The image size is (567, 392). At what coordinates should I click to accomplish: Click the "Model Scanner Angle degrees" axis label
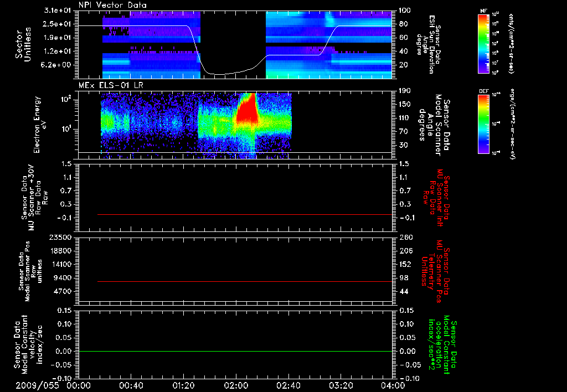tap(434, 125)
